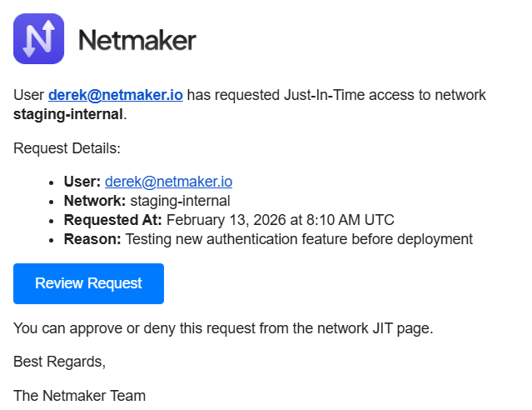This screenshot has width=532, height=410.
Task: Click the bold Network label in the list
Action: point(95,200)
